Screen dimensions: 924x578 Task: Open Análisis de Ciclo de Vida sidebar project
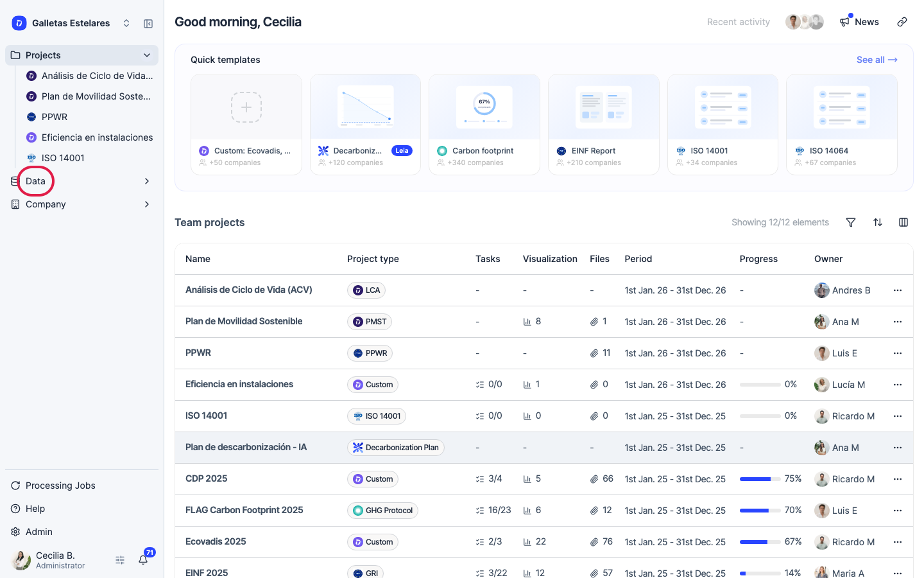pos(90,76)
